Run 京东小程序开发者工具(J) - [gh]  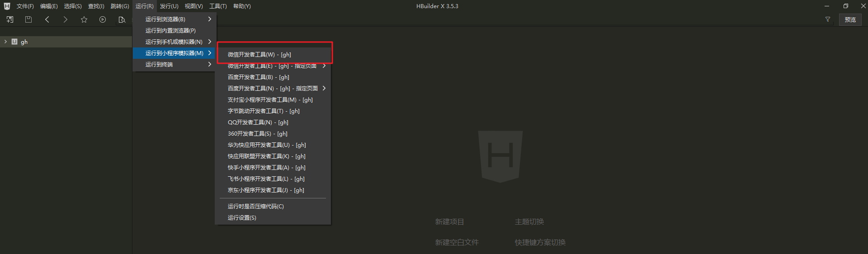click(x=274, y=190)
